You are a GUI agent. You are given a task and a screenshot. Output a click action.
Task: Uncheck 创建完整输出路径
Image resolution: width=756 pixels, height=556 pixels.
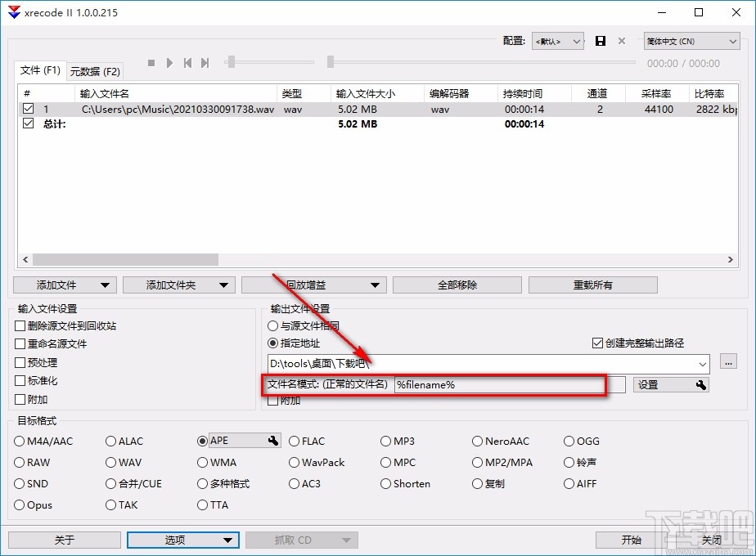598,343
